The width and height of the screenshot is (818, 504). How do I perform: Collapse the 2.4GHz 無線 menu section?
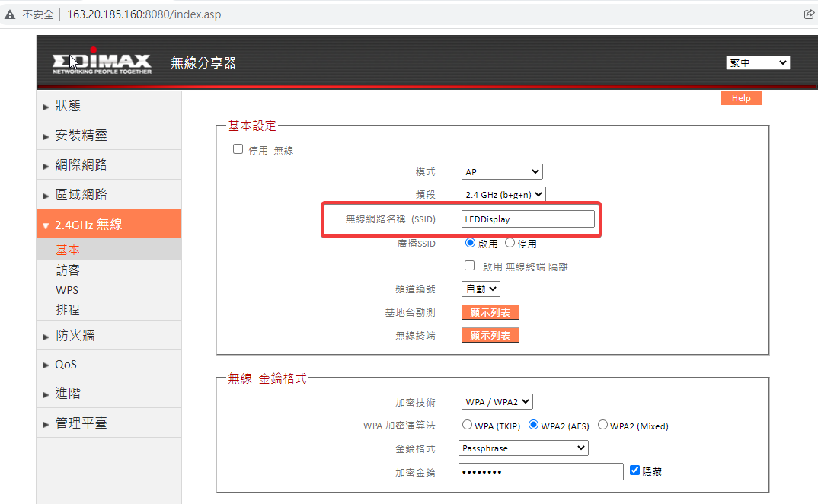(109, 225)
